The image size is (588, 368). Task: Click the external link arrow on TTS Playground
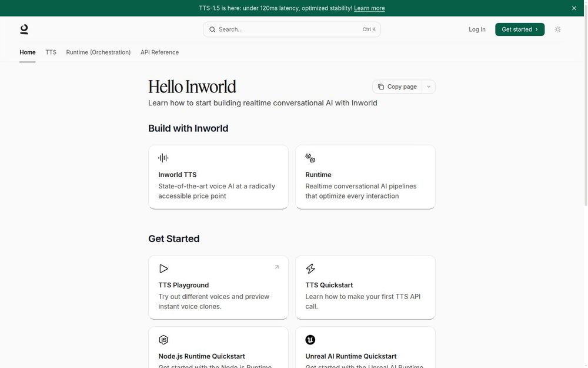tap(277, 267)
